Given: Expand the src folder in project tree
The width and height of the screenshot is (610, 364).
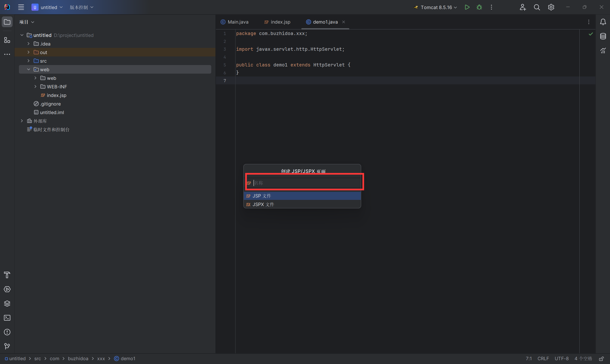Looking at the screenshot, I should [28, 61].
